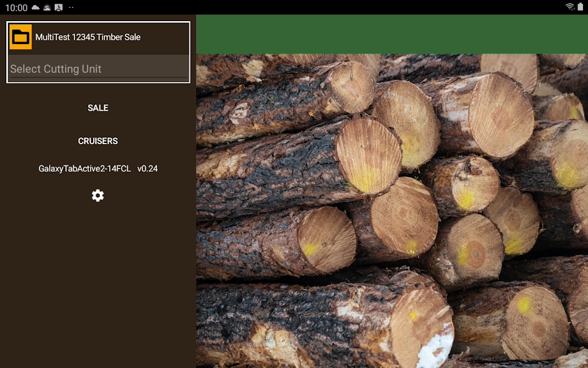
Task: Tap the contact card notification icon
Action: pyautogui.click(x=58, y=7)
